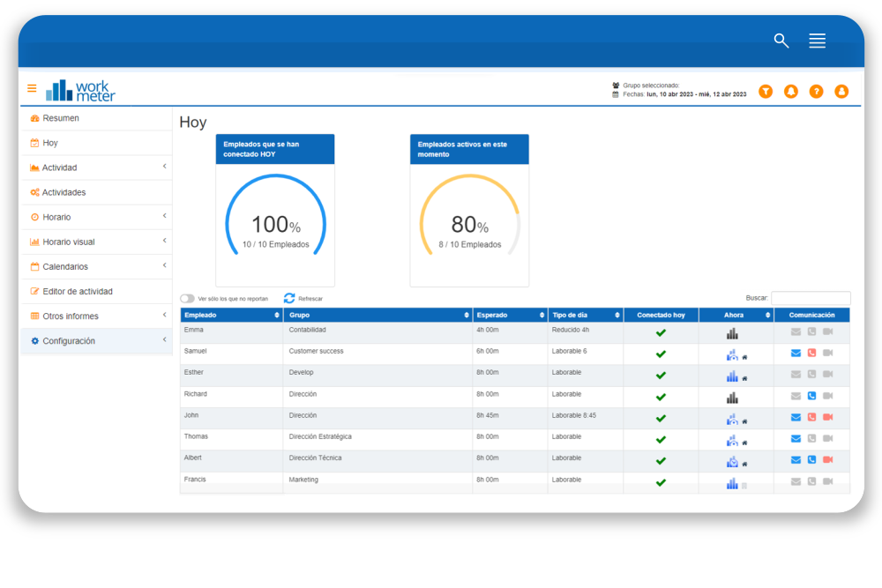Start video call with John
The image size is (882, 588).
(827, 418)
